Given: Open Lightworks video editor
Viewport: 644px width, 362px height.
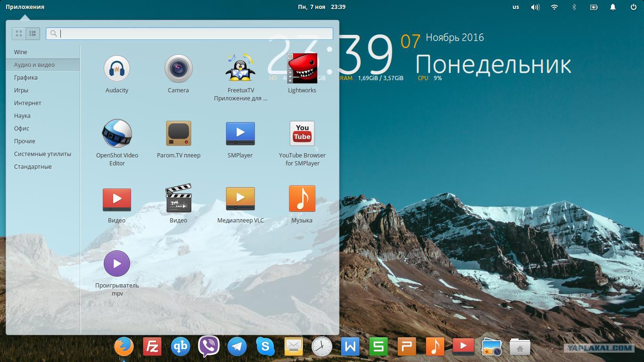Looking at the screenshot, I should [302, 69].
